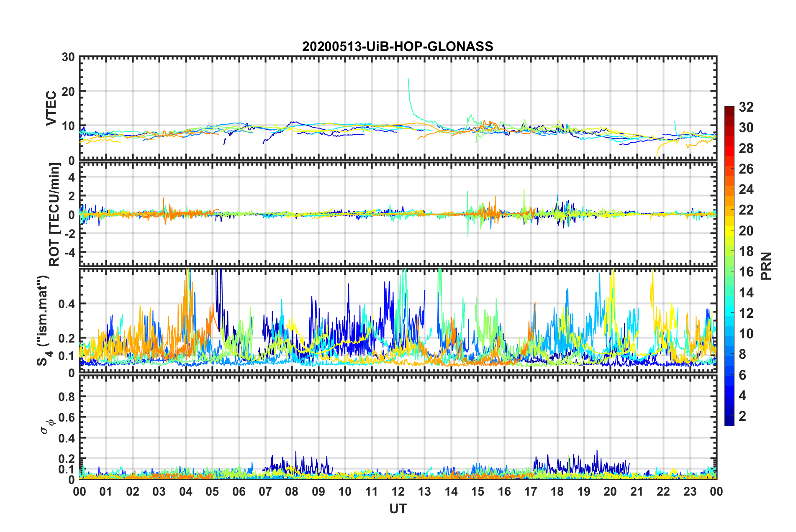Image resolution: width=796 pixels, height=532 pixels.
Task: Select the 24 label on PRN colorbar
Action: pos(746,189)
